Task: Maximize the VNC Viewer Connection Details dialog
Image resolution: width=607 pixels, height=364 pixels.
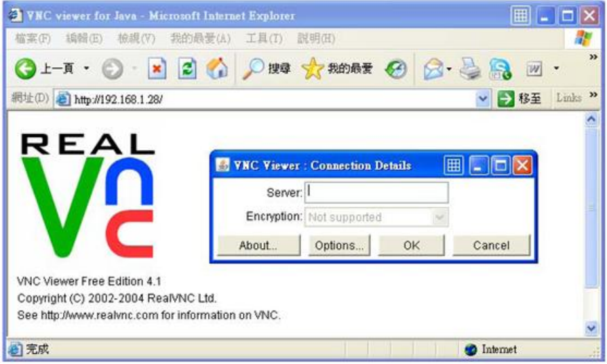Action: point(501,165)
